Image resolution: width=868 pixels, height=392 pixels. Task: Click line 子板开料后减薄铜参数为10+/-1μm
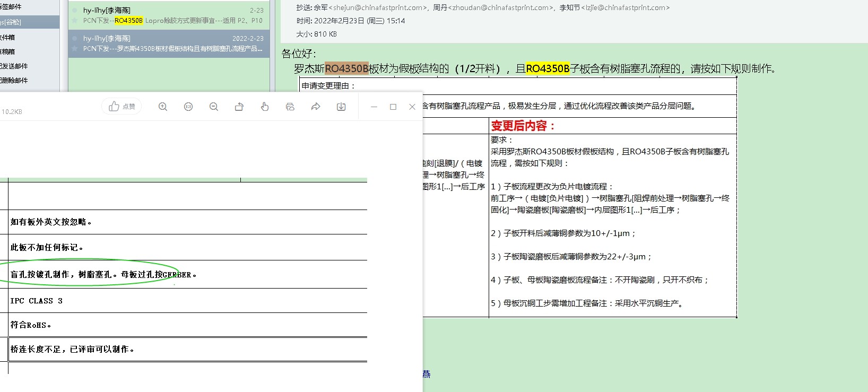pyautogui.click(x=563, y=233)
